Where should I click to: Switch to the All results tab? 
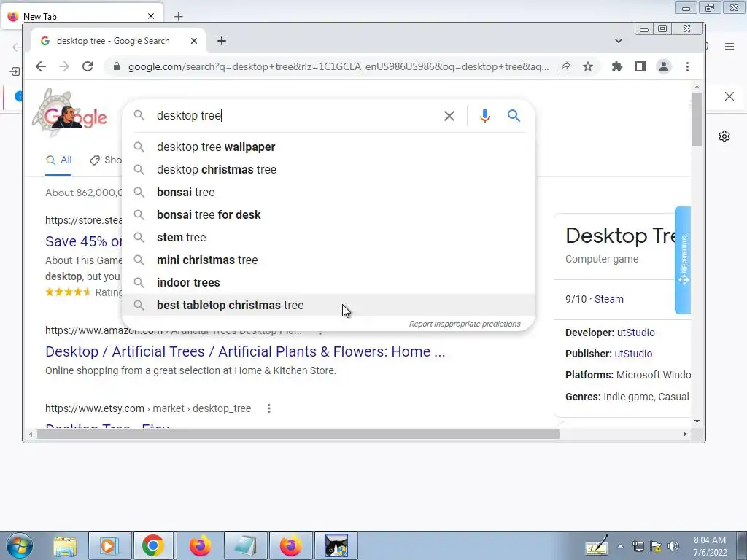coord(58,160)
